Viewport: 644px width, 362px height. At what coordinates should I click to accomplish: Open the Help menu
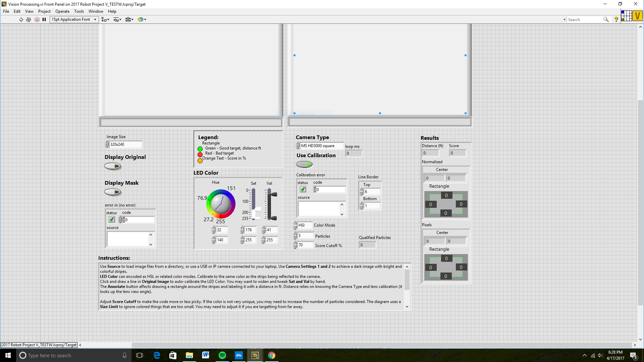(x=112, y=11)
